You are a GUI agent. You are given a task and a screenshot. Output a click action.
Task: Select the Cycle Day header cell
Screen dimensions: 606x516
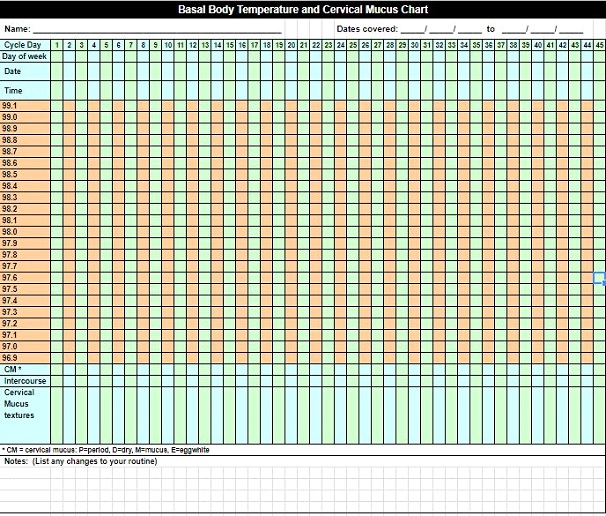25,45
